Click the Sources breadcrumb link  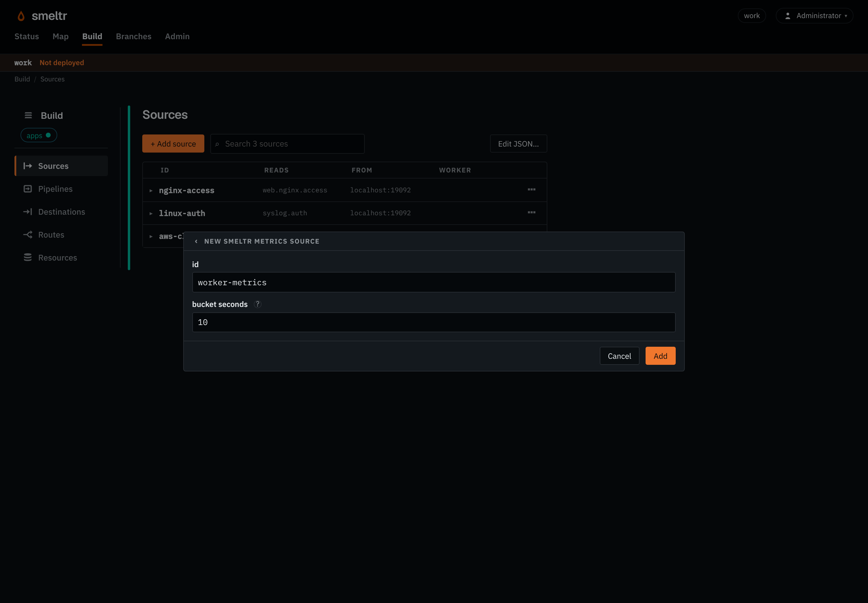coord(52,79)
